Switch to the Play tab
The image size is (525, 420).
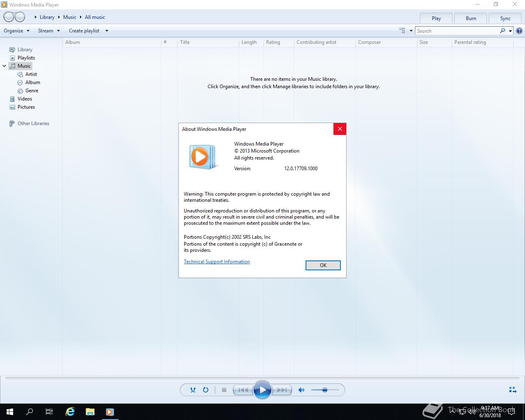pyautogui.click(x=436, y=18)
